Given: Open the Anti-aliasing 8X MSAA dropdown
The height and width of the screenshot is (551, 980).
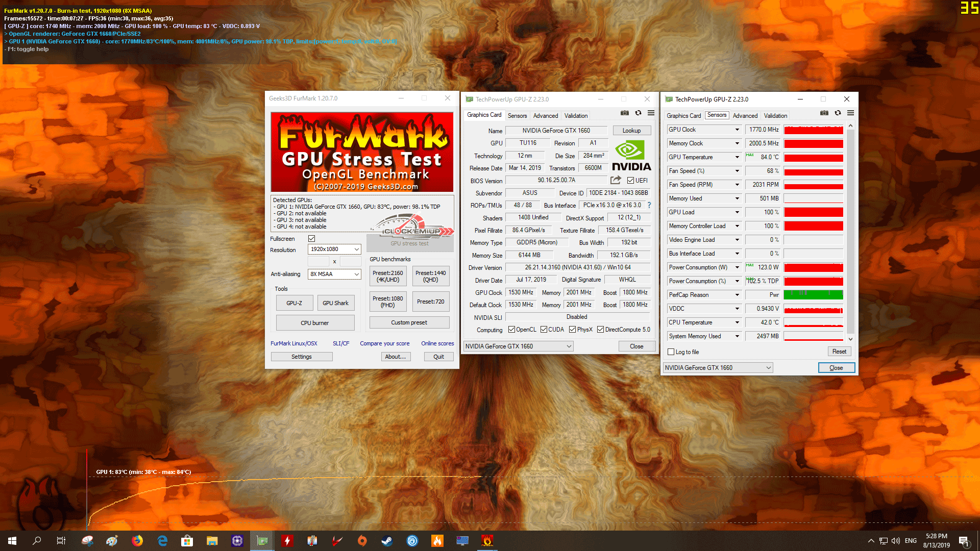Looking at the screenshot, I should (x=335, y=274).
